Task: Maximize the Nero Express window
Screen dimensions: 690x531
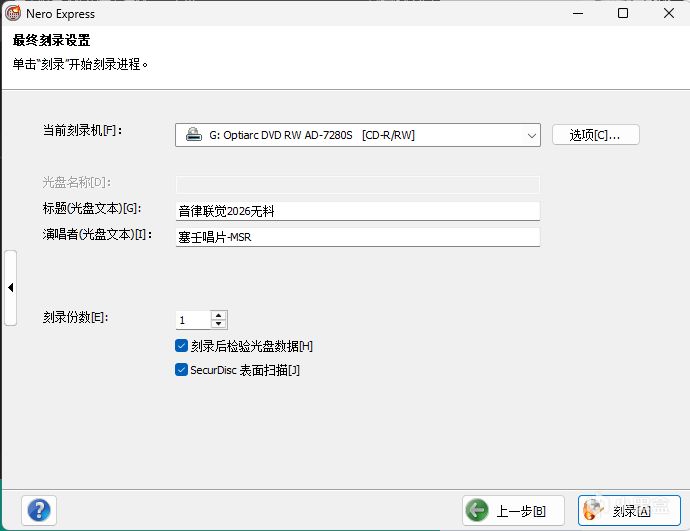Action: (623, 13)
